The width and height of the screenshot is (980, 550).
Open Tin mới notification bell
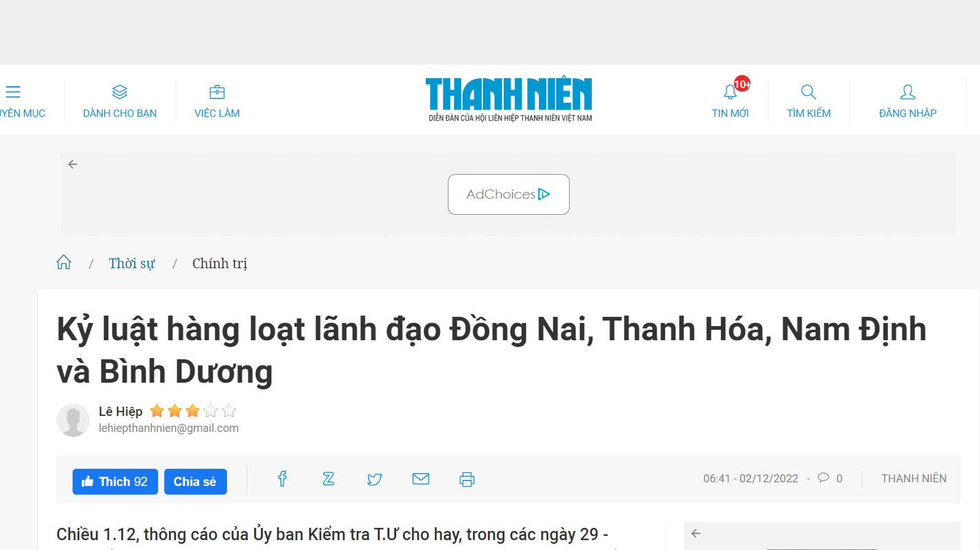coord(730,92)
